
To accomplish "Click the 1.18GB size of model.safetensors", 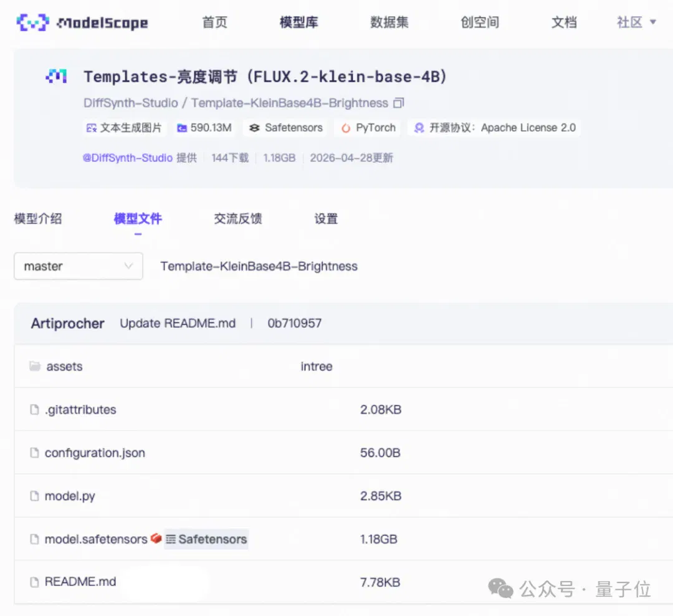I will point(379,539).
